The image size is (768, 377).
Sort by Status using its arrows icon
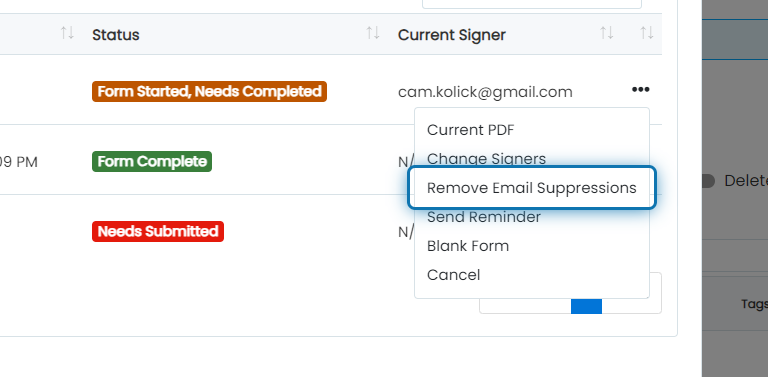(x=373, y=33)
